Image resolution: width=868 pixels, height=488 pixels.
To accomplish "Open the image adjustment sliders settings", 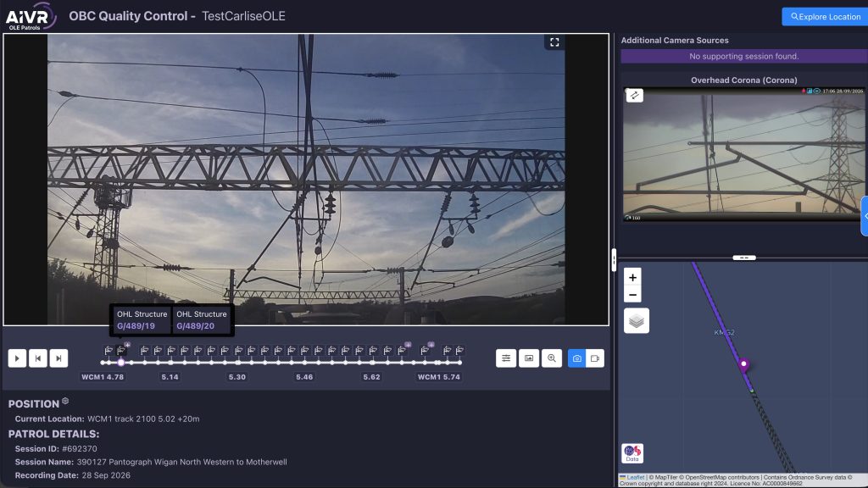I will coord(506,358).
